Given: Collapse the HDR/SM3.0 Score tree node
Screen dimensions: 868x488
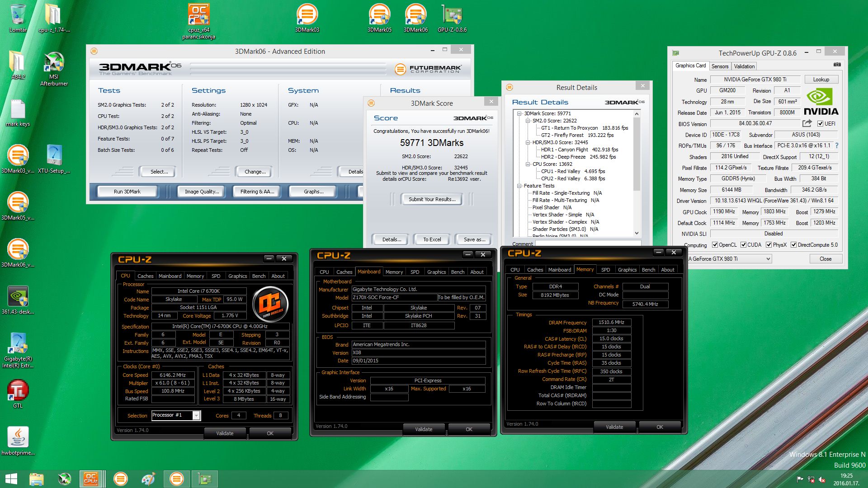Looking at the screenshot, I should coord(528,142).
